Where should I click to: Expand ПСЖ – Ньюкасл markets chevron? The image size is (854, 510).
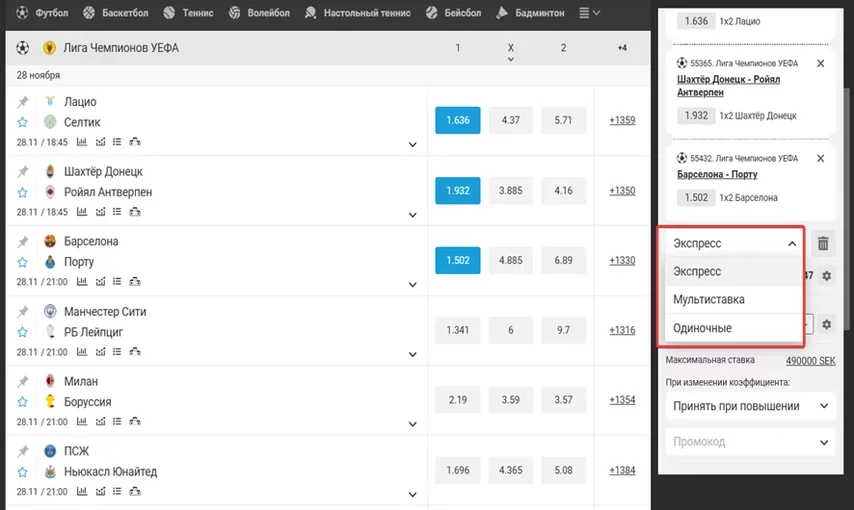tap(413, 494)
